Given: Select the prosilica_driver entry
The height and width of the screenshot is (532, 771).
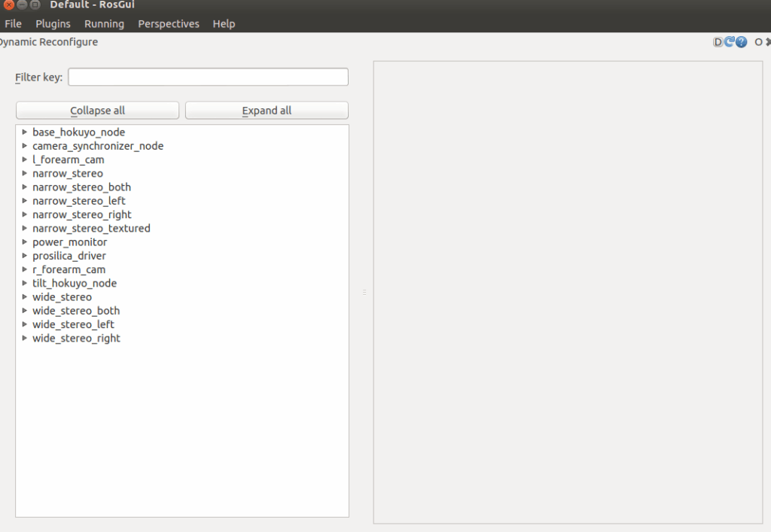Looking at the screenshot, I should (69, 256).
